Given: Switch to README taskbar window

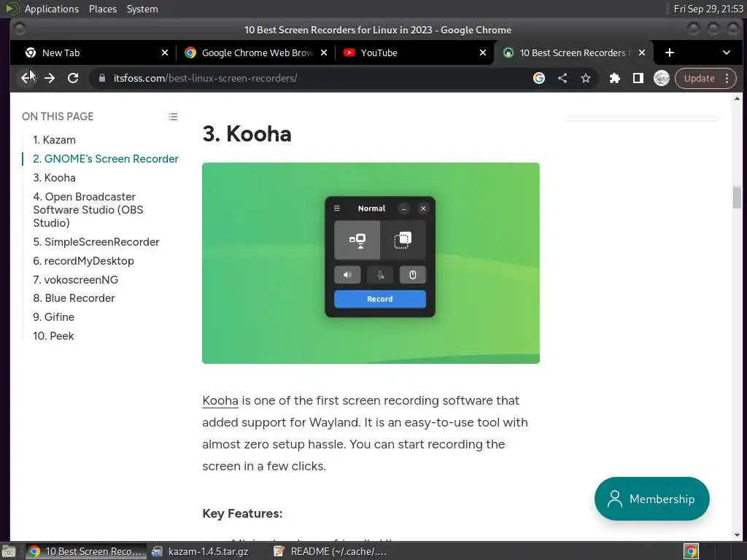Looking at the screenshot, I should (x=330, y=551).
